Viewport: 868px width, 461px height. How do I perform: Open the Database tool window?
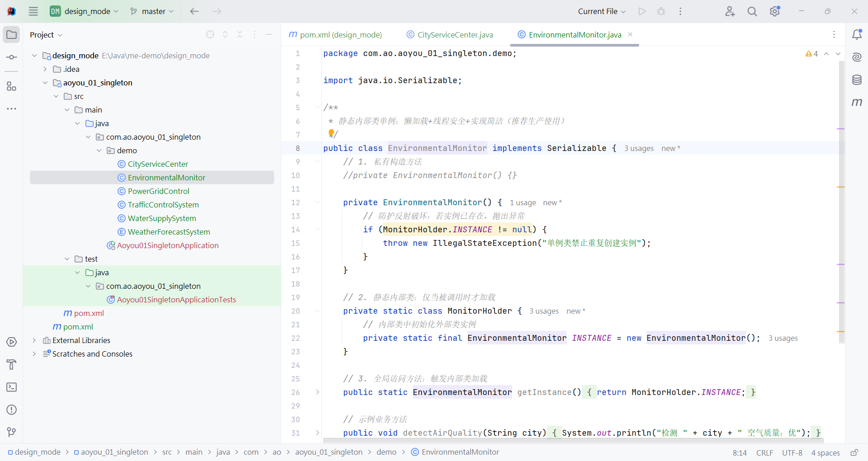pyautogui.click(x=857, y=80)
